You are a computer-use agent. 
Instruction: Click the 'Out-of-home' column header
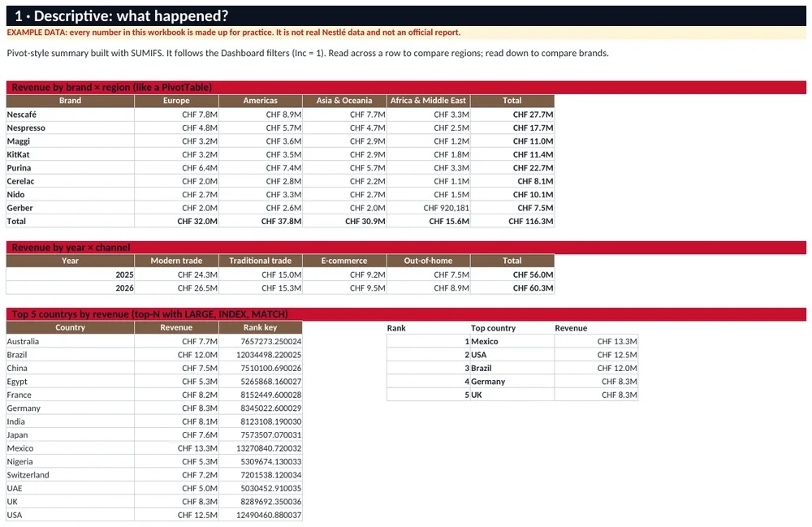pos(428,261)
